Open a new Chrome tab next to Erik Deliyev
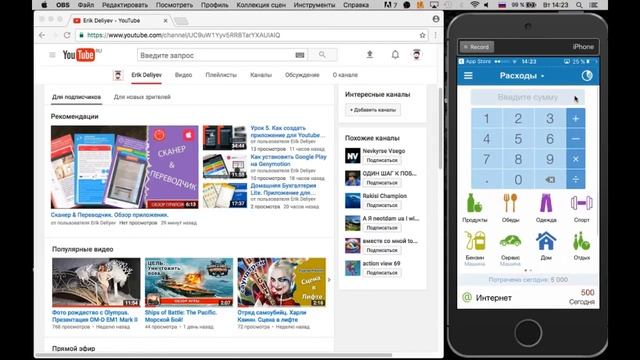Viewport: 640px width, 360px height. click(x=181, y=20)
